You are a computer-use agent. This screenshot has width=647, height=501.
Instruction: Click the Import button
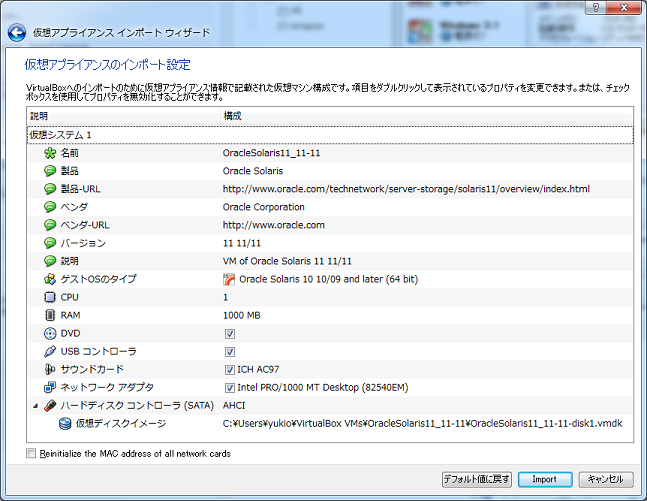coord(544,479)
